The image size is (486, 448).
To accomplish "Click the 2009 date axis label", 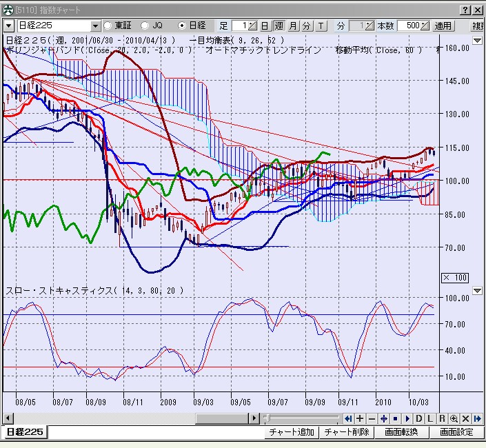I will pyautogui.click(x=168, y=403).
